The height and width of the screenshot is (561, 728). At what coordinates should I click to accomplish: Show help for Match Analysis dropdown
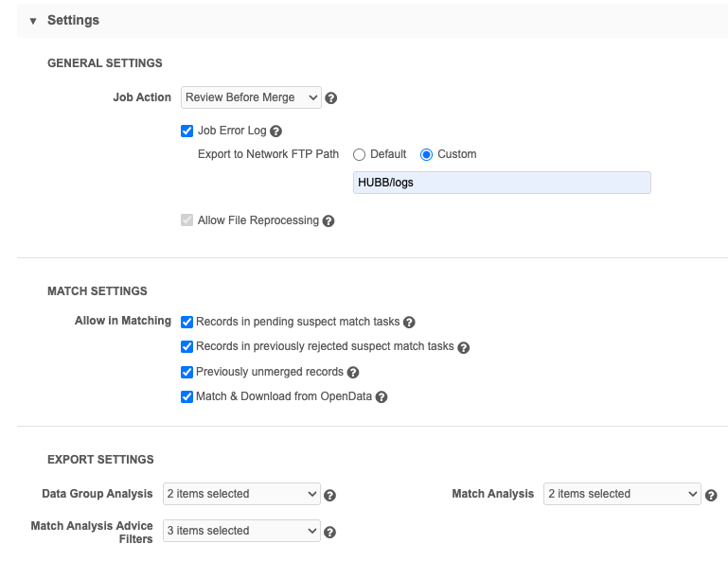(711, 495)
